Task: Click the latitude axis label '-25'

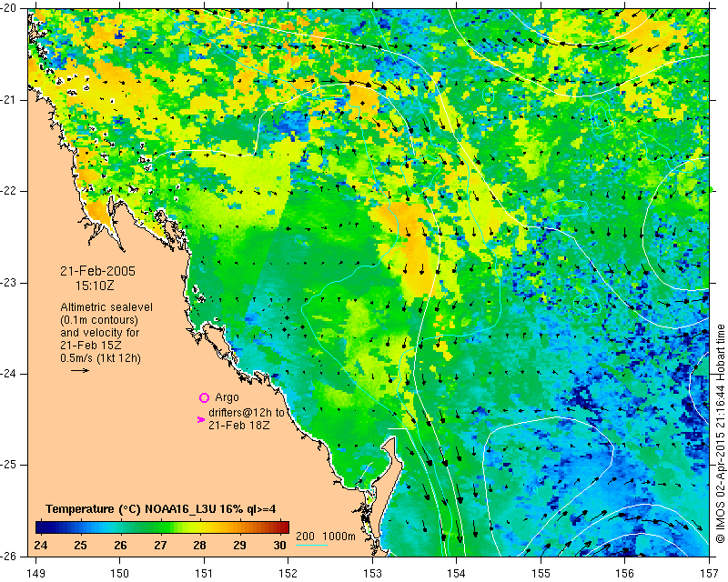Action: tap(9, 465)
